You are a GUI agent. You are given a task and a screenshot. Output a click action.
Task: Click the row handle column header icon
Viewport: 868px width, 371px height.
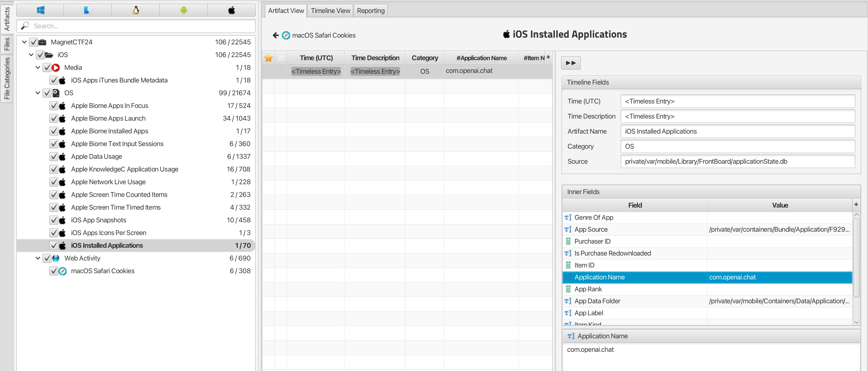(281, 58)
